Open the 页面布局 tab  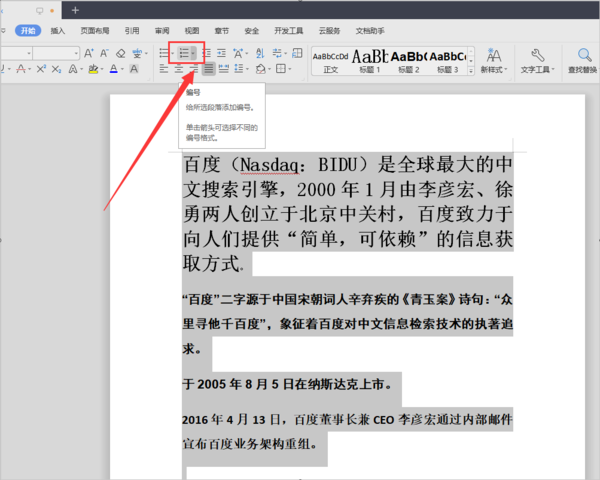click(95, 31)
